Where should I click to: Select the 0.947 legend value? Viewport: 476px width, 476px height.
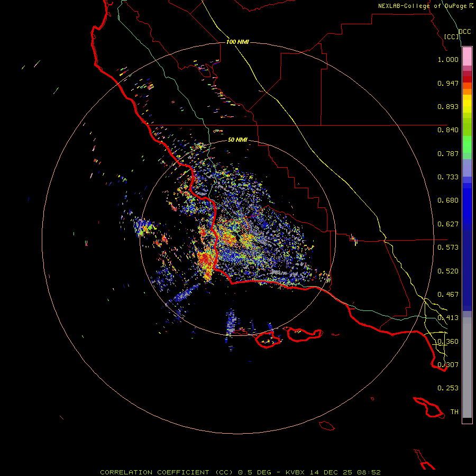(448, 83)
